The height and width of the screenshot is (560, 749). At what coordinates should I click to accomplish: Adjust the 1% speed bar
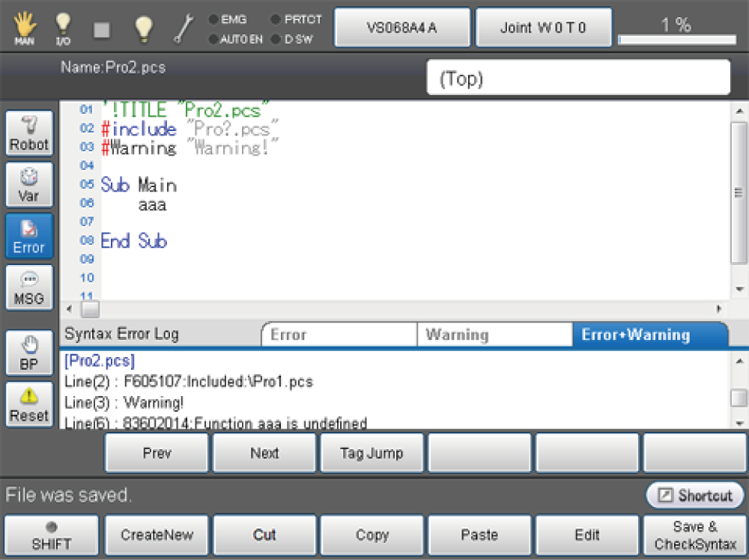(676, 39)
